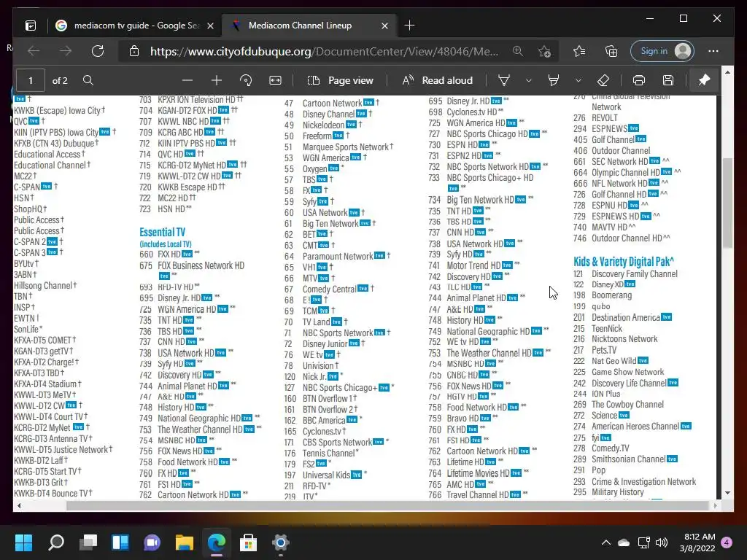Click the horizontal scrollbar thumb

387,506
